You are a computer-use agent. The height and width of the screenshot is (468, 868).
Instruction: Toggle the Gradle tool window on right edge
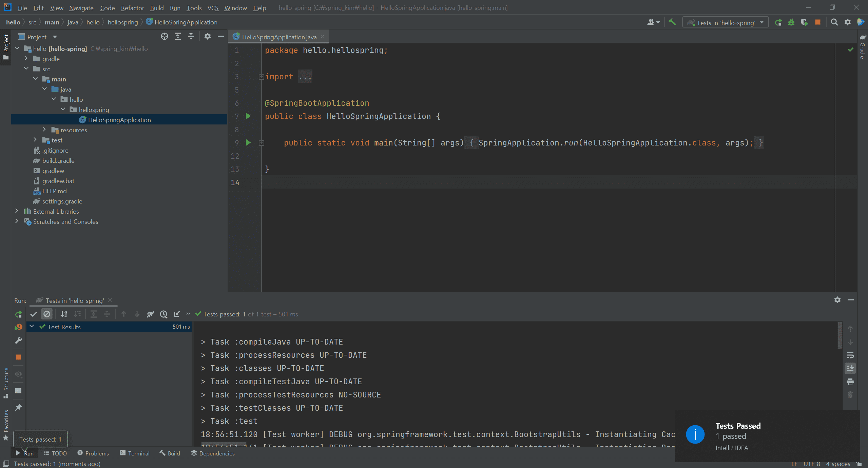(863, 46)
